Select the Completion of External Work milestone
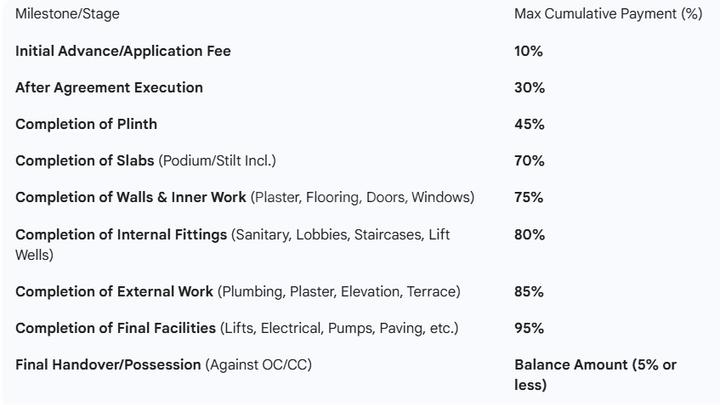 (114, 292)
